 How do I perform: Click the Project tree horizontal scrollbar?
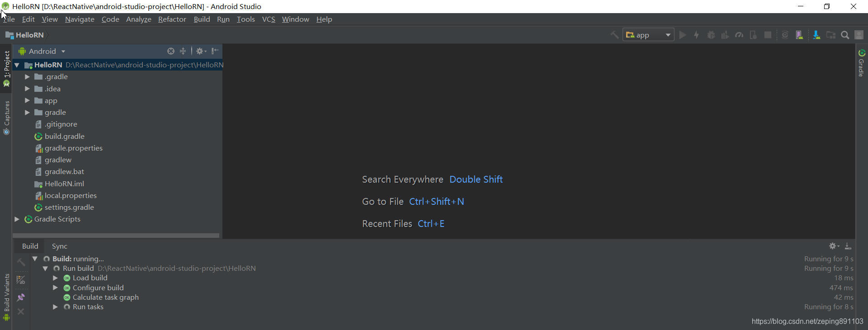tap(116, 236)
